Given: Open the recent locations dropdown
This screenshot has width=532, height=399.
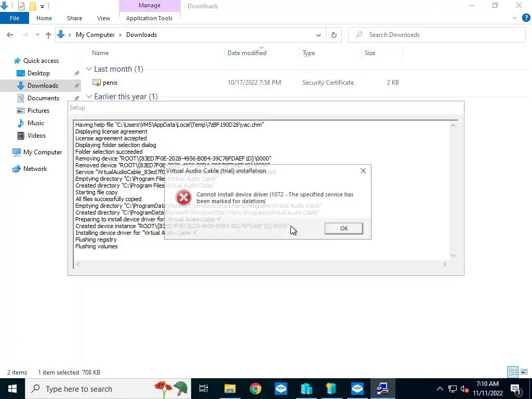Looking at the screenshot, I should point(37,35).
